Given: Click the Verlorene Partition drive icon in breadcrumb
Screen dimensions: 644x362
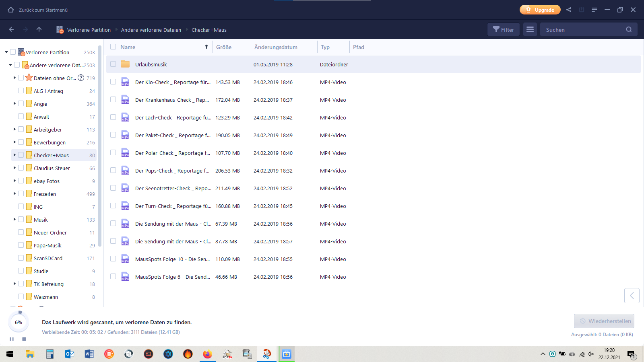Looking at the screenshot, I should point(60,30).
